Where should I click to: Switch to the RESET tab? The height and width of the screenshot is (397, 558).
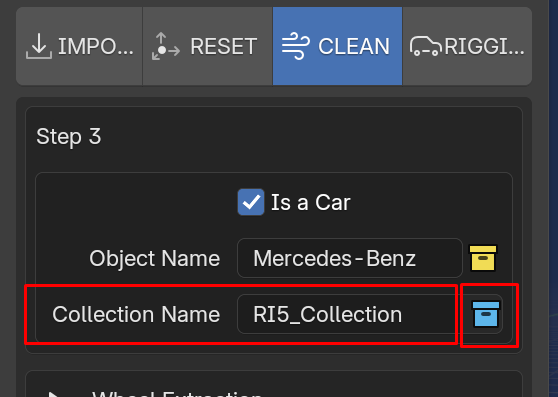[208, 46]
